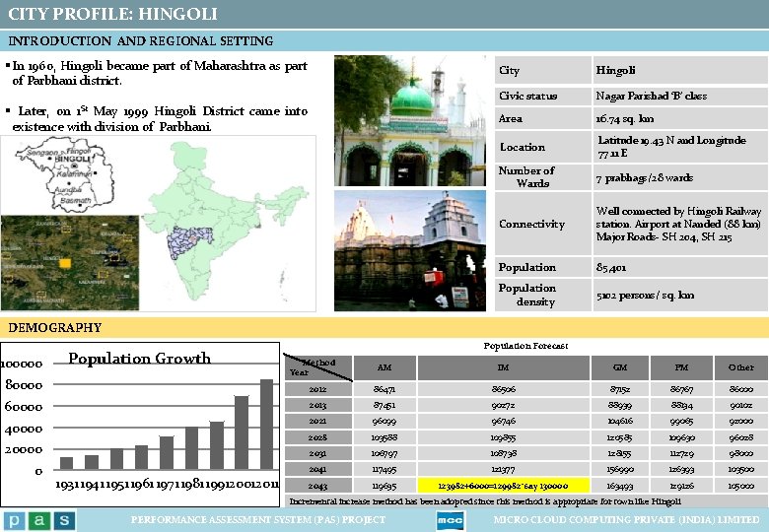Select the incremental increase method footnote
The width and height of the screenshot is (769, 532).
485,501
